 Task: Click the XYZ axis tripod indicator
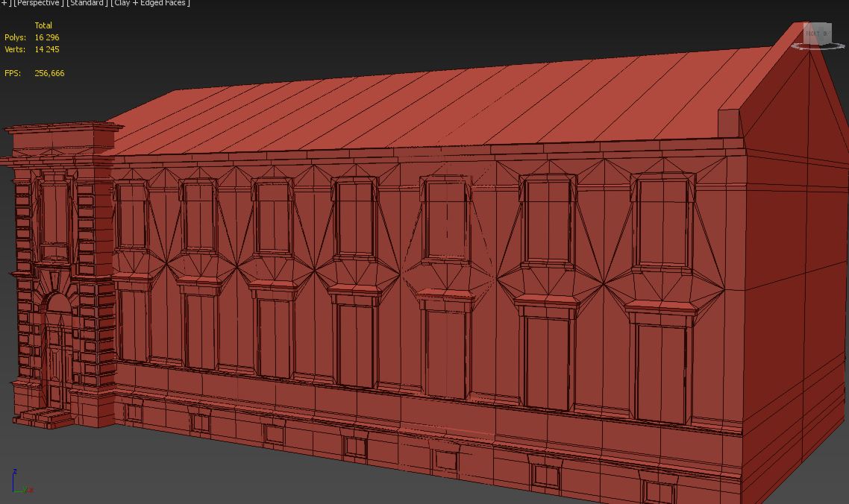(22, 482)
